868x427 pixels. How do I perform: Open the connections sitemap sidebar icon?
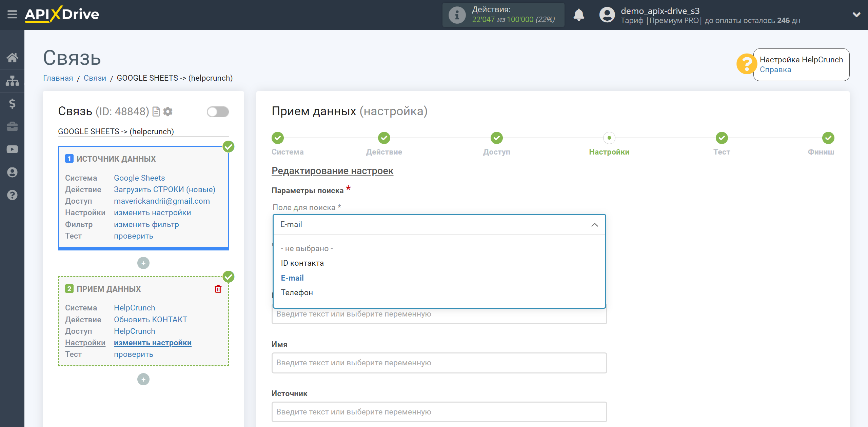tap(12, 81)
